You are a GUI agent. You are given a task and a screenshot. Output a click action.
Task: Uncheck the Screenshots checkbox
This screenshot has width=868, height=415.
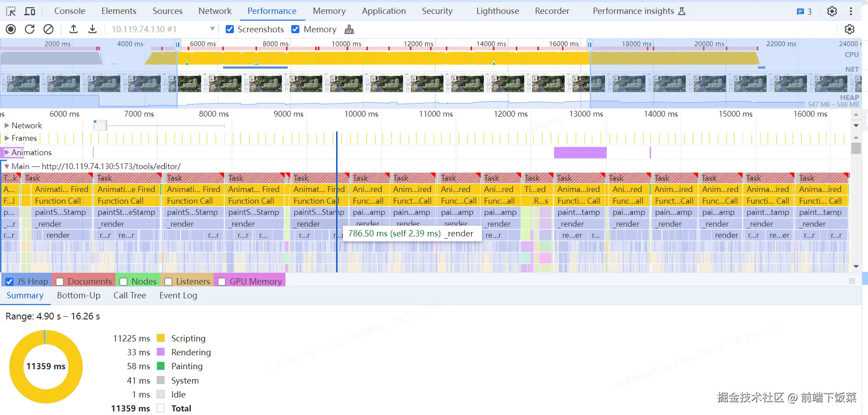(230, 29)
